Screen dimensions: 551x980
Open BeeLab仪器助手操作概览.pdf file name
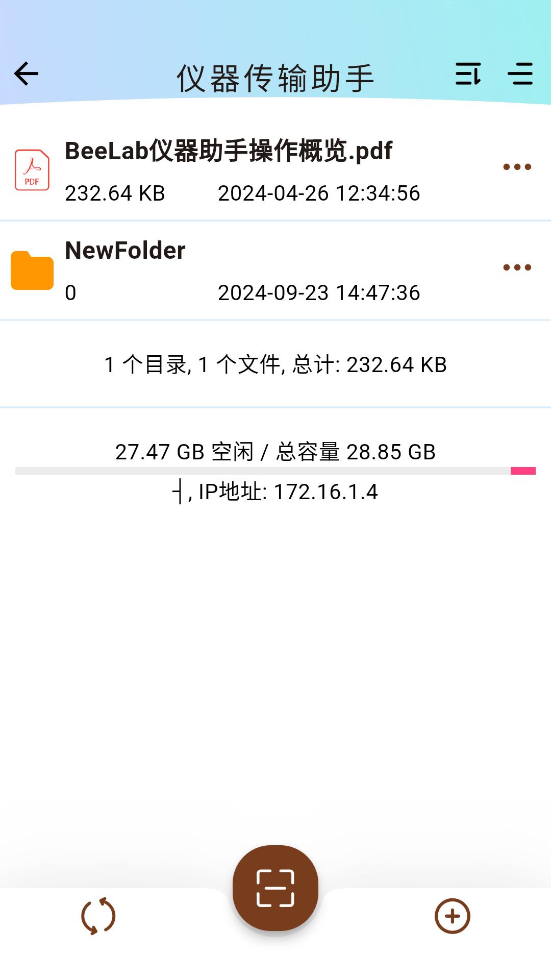229,151
